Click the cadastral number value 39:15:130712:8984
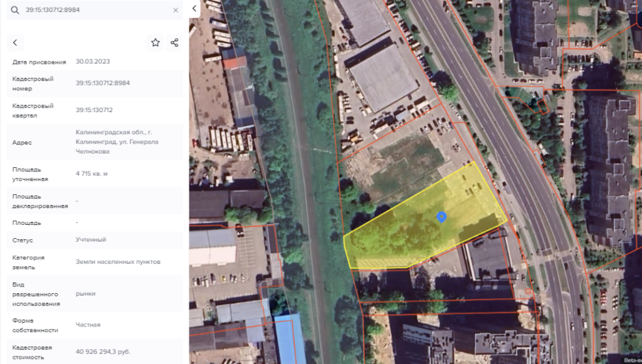This screenshot has width=642, height=364. pyautogui.click(x=103, y=83)
